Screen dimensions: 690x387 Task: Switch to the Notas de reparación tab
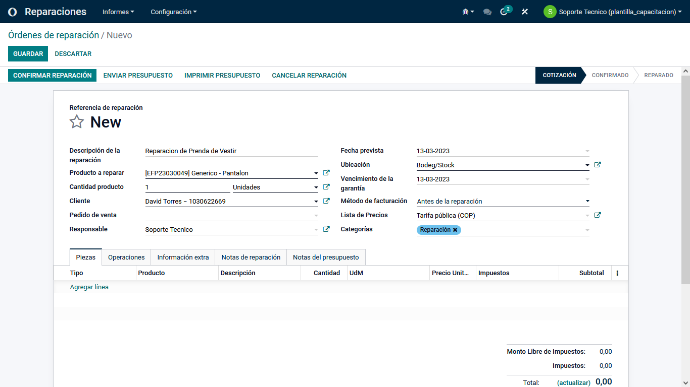click(x=251, y=257)
